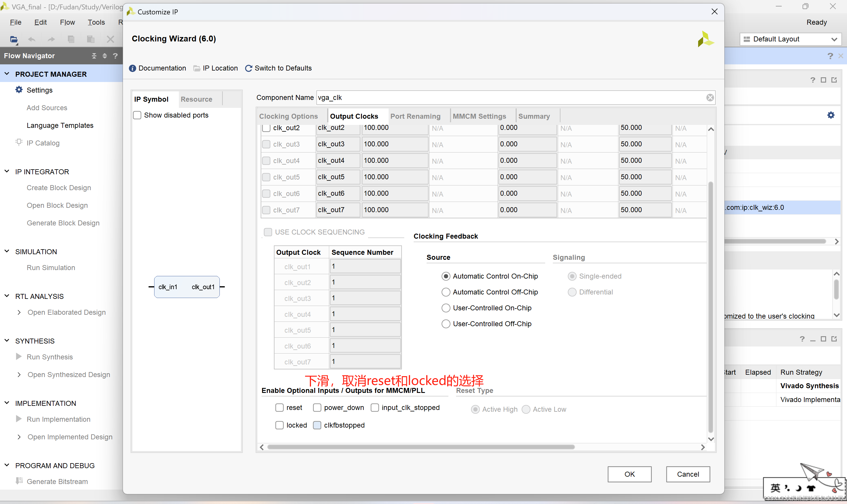
Task: Select the clkfbstopped checkbox
Action: [x=317, y=425]
